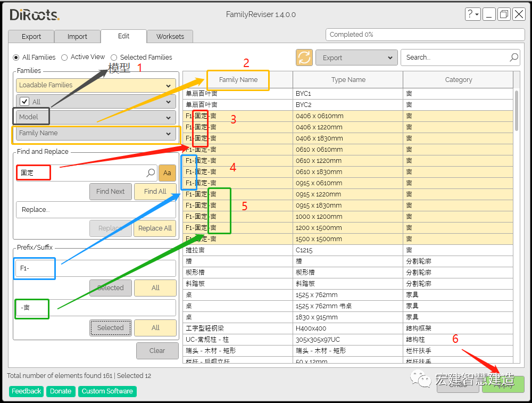Image resolution: width=532 pixels, height=403 pixels.
Task: Click the Replace All button
Action: [x=155, y=228]
